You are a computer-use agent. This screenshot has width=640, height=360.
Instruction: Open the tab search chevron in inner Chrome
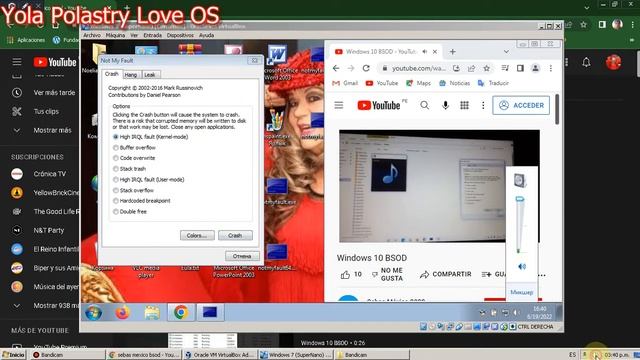point(506,52)
